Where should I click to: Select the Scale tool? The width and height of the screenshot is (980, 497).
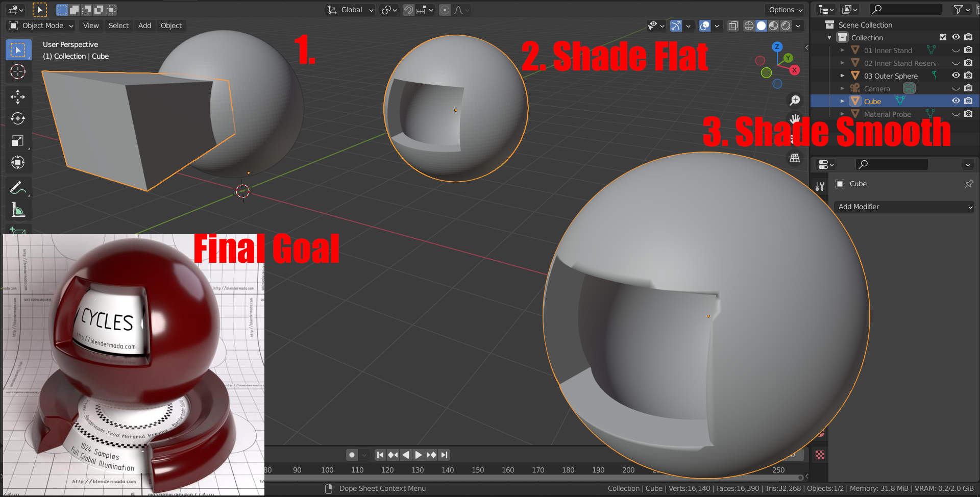(18, 140)
